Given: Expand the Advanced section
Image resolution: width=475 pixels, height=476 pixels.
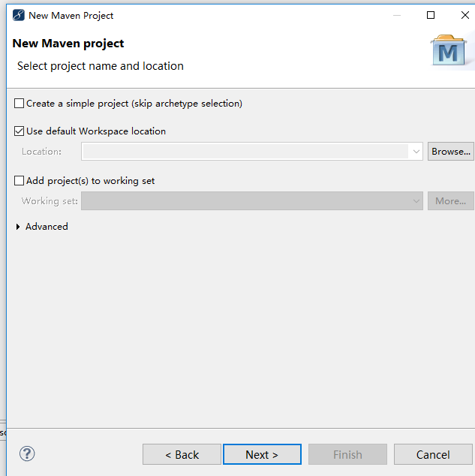Looking at the screenshot, I should [x=18, y=227].
